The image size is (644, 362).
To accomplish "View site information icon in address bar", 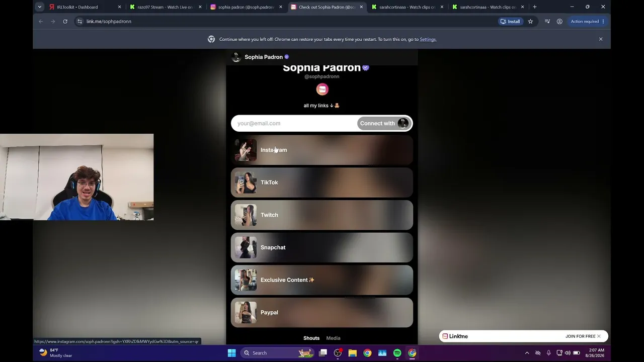I will coord(79,22).
